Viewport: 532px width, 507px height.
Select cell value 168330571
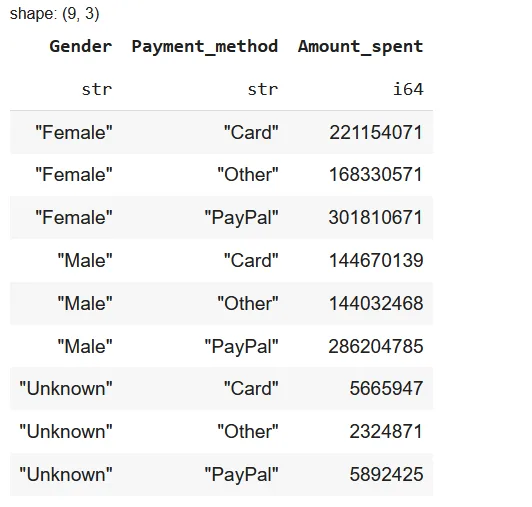376,175
